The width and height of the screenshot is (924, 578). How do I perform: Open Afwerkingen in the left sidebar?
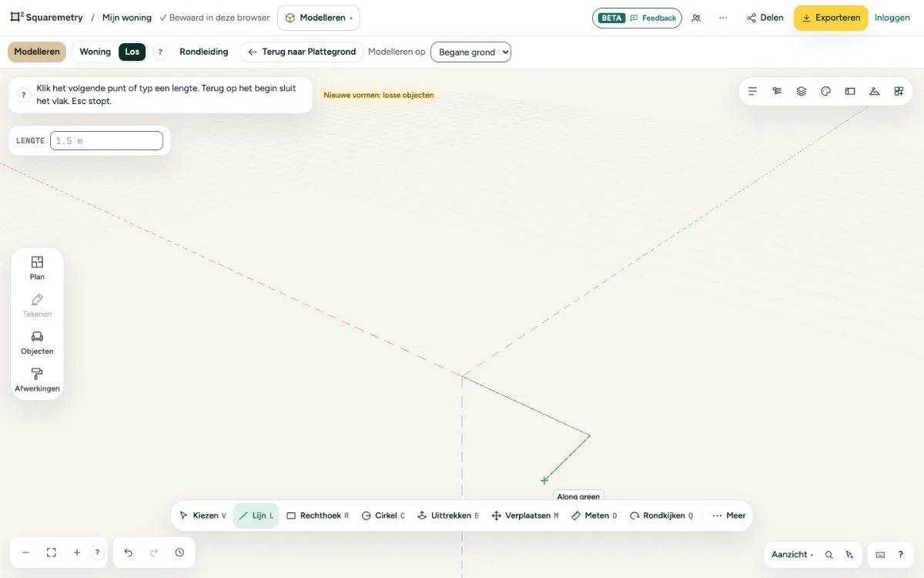point(37,380)
